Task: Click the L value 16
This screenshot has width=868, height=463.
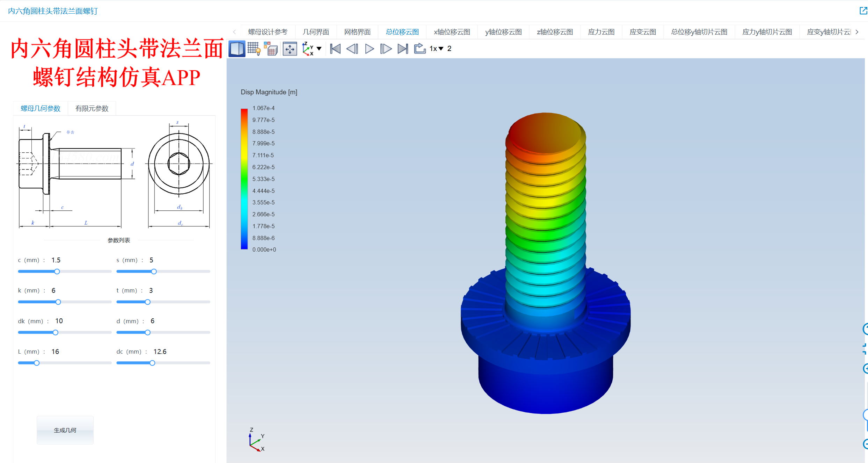Action: 55,352
